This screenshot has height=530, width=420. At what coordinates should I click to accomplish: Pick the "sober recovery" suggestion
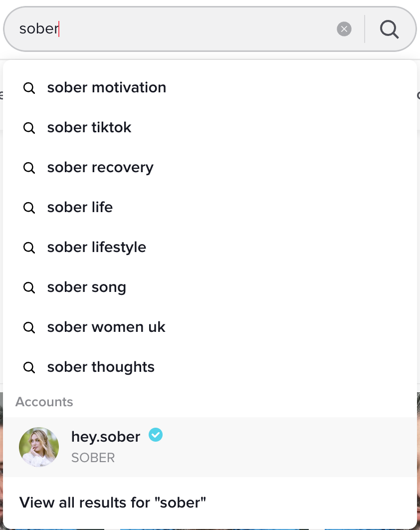tap(100, 167)
